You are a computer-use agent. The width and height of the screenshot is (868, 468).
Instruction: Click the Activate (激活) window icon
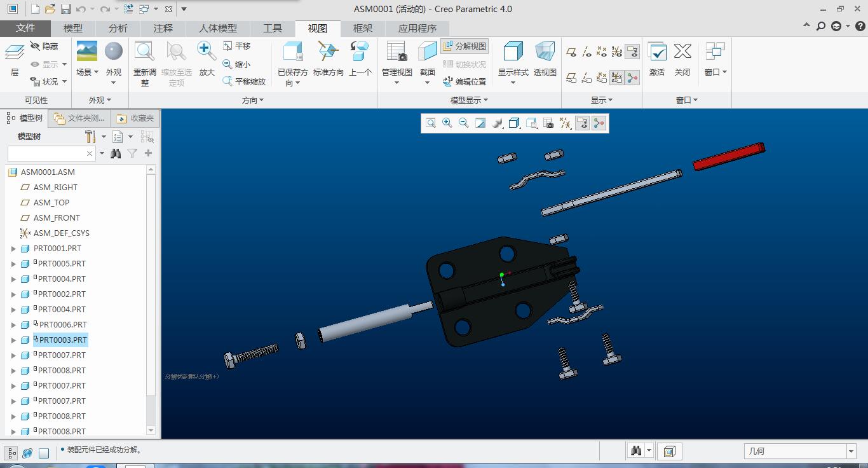(x=657, y=59)
